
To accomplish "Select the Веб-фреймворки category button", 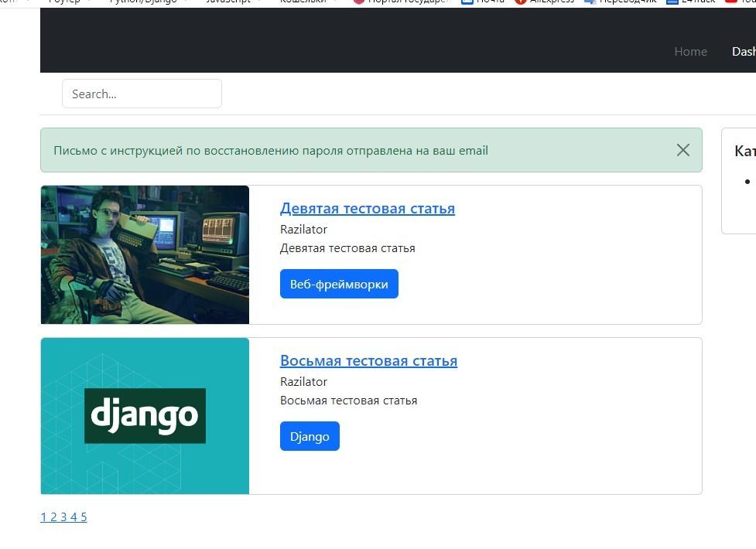I will point(339,284).
